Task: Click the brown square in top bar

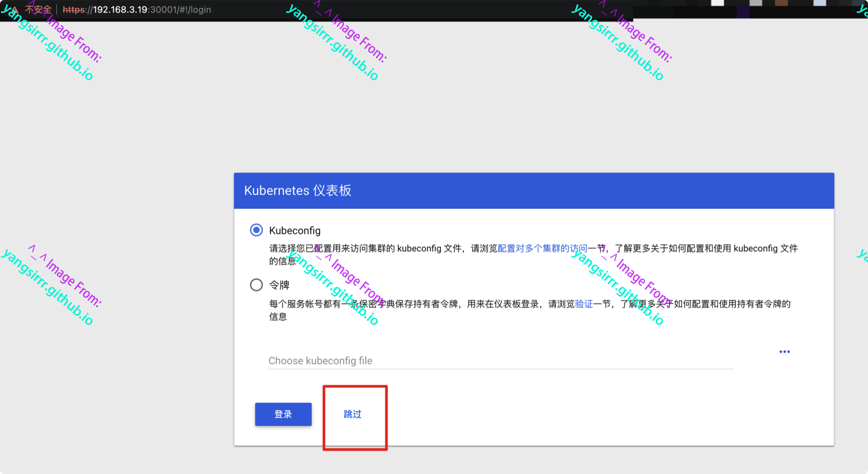Action: point(781,2)
